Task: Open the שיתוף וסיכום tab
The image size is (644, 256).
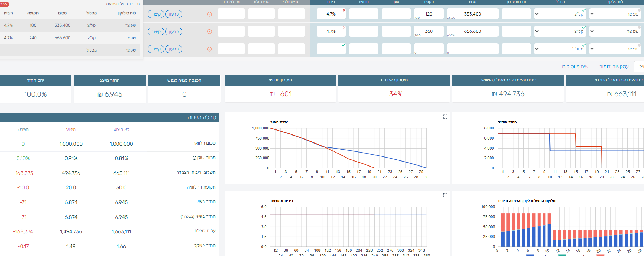Action: [575, 66]
